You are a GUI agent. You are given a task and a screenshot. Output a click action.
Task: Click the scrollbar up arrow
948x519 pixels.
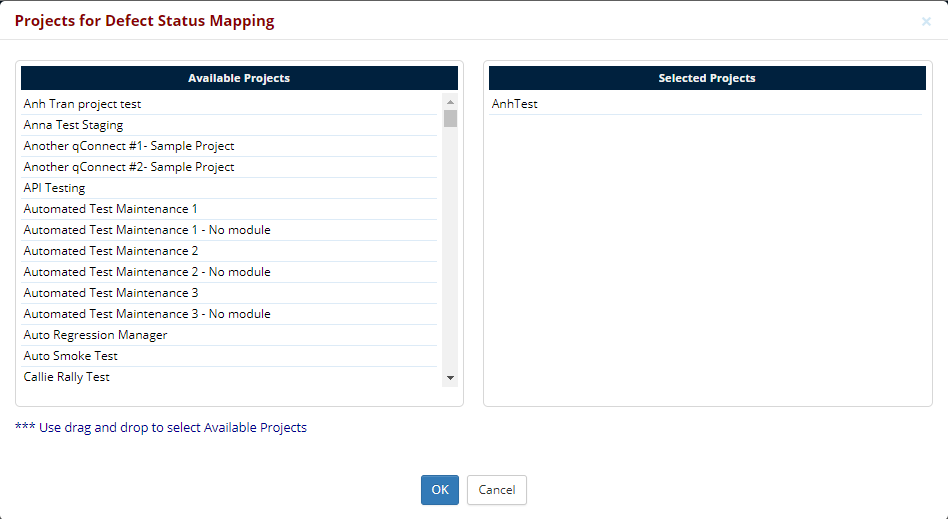(450, 102)
